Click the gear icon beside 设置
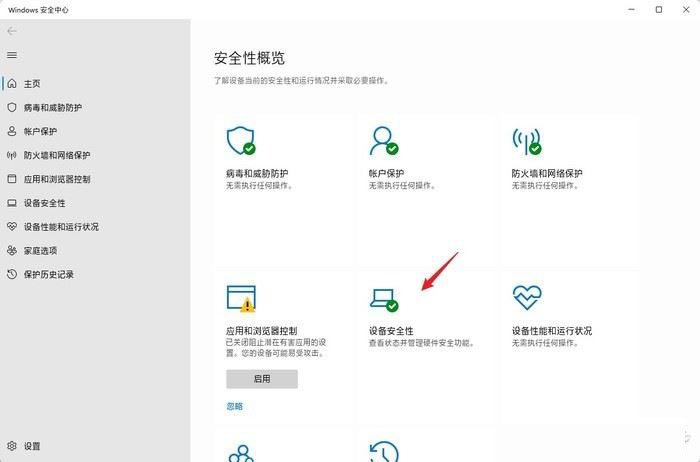 (x=12, y=445)
